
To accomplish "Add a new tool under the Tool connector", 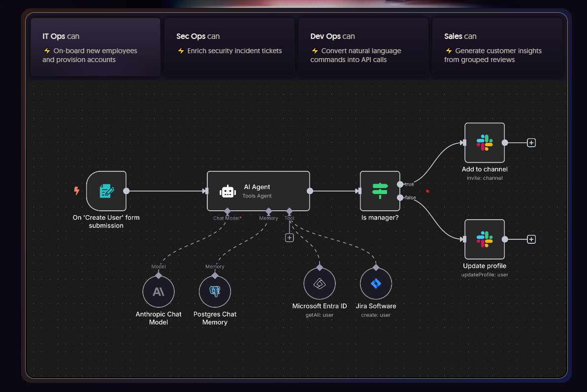I will 290,238.
